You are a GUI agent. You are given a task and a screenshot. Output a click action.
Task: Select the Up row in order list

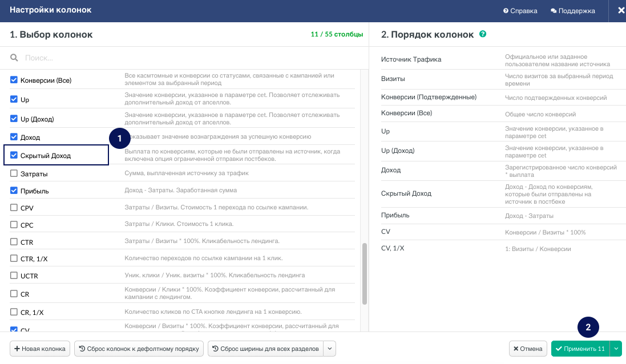click(x=503, y=131)
